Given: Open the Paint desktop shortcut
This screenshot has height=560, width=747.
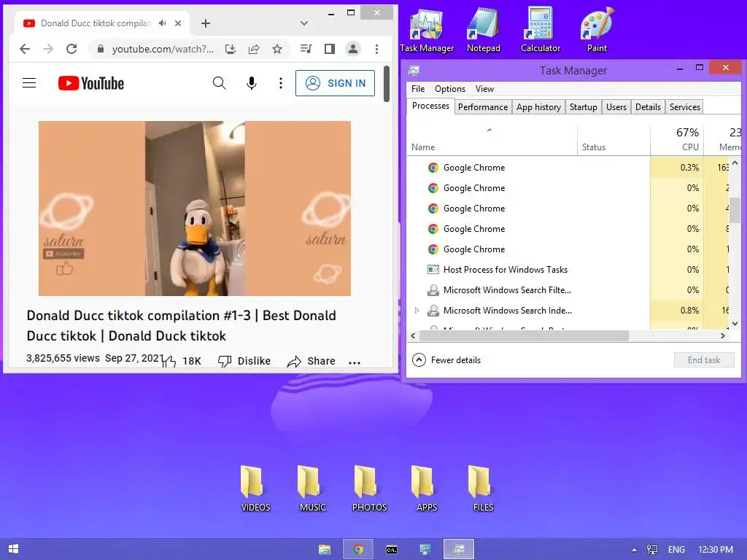Looking at the screenshot, I should point(597,29).
